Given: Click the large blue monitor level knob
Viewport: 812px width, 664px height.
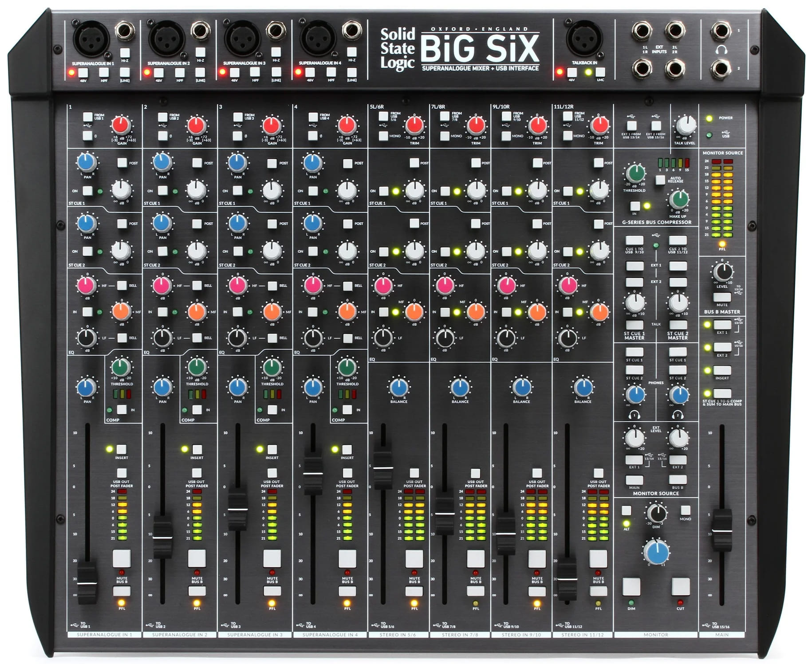Looking at the screenshot, I should pyautogui.click(x=657, y=552).
